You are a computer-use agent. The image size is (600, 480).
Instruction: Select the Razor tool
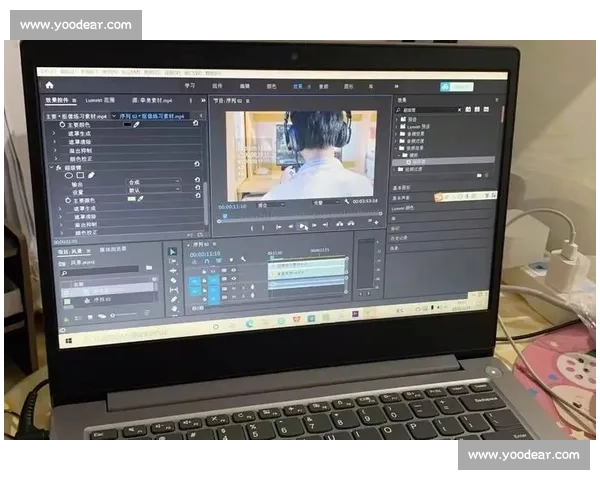174,281
